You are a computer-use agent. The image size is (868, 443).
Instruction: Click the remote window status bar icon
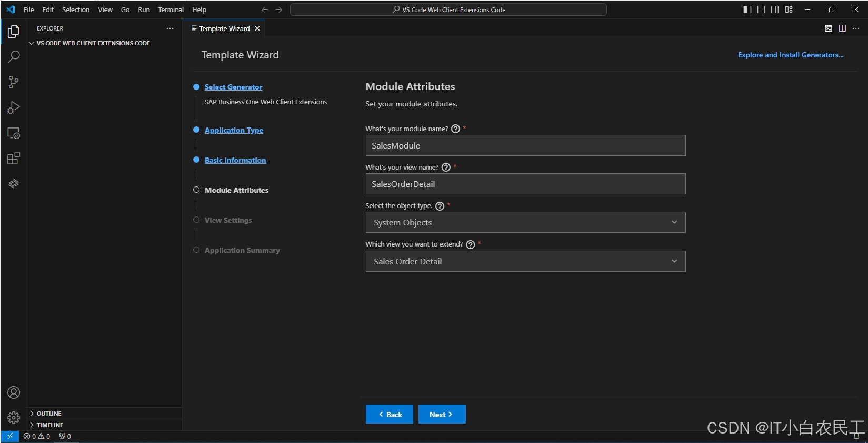pyautogui.click(x=10, y=436)
